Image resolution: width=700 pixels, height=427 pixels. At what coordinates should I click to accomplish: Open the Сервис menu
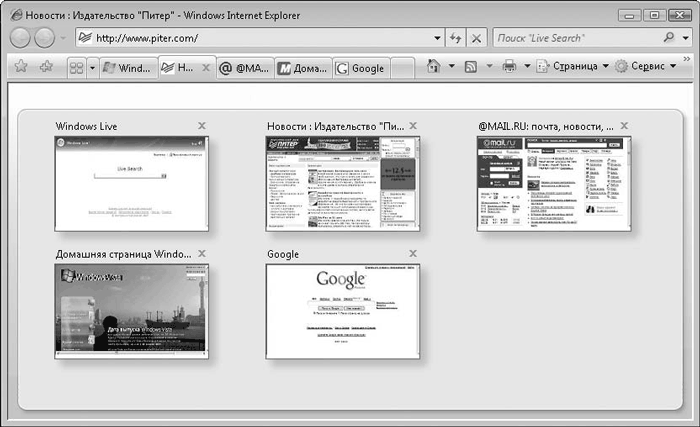[x=645, y=68]
